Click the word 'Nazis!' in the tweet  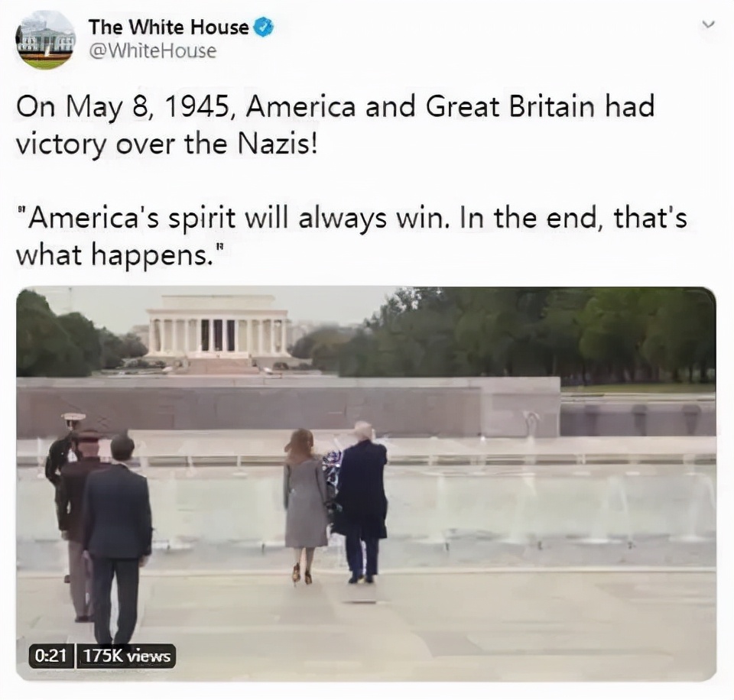click(x=278, y=144)
